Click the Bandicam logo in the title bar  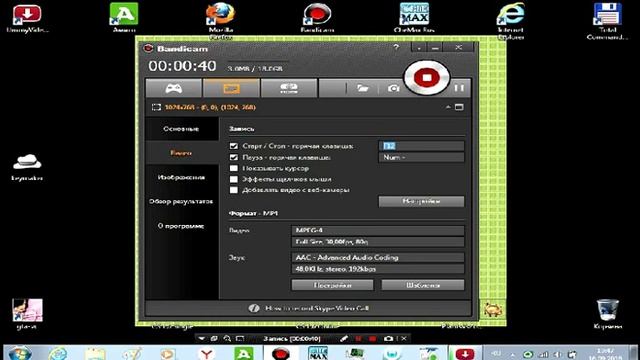click(148, 49)
